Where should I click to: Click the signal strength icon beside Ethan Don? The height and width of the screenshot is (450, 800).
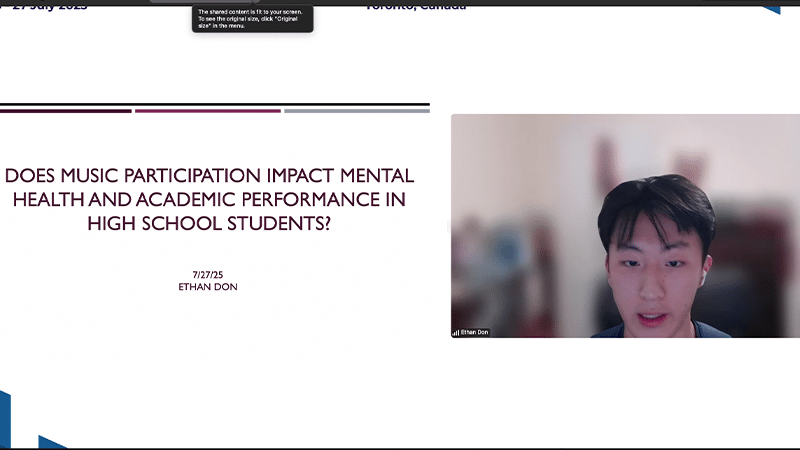tap(456, 332)
